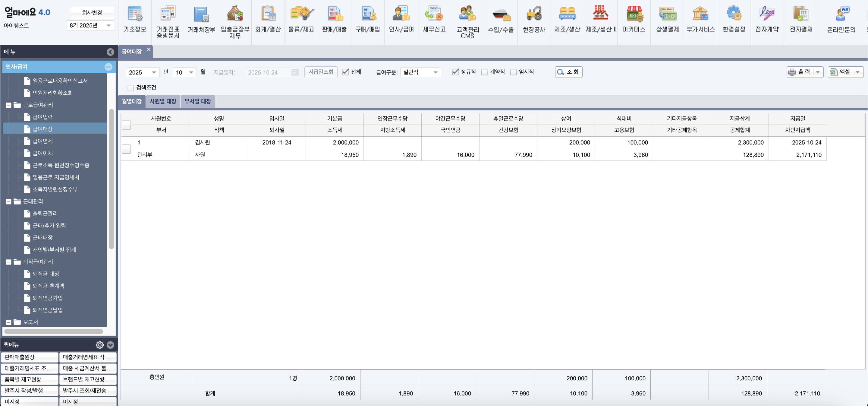
Task: Open 급여명세 in the menu tree
Action: pos(42,141)
